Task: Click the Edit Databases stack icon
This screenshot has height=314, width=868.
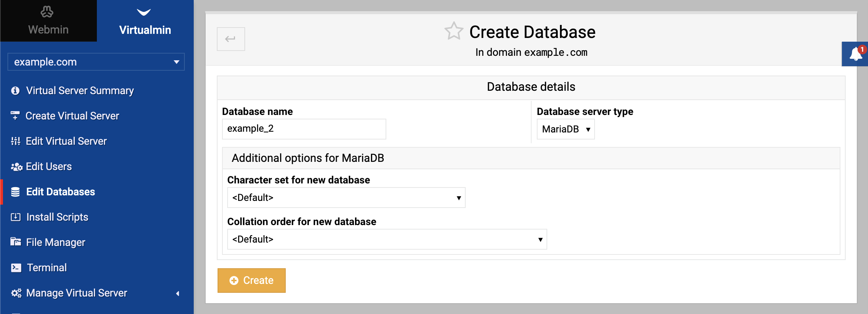Action: pos(15,192)
